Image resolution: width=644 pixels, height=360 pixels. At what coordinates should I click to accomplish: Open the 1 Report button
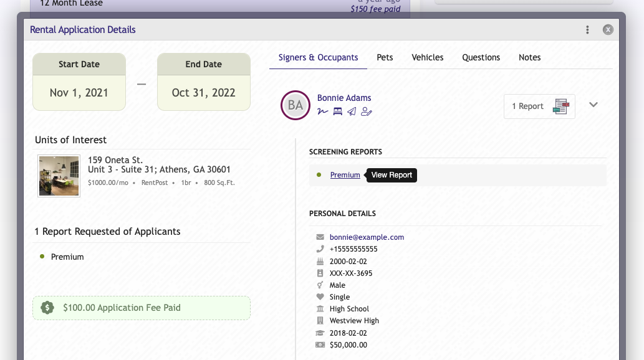point(539,107)
